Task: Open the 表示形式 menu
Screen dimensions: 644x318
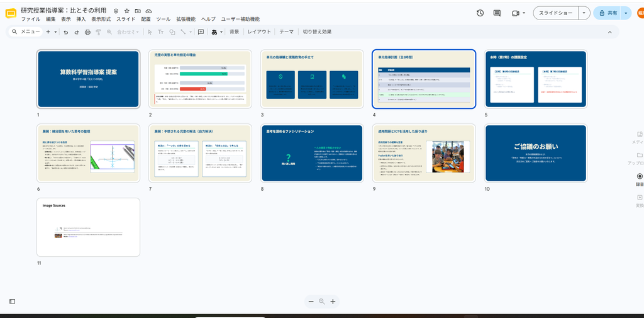Action: 101,19
